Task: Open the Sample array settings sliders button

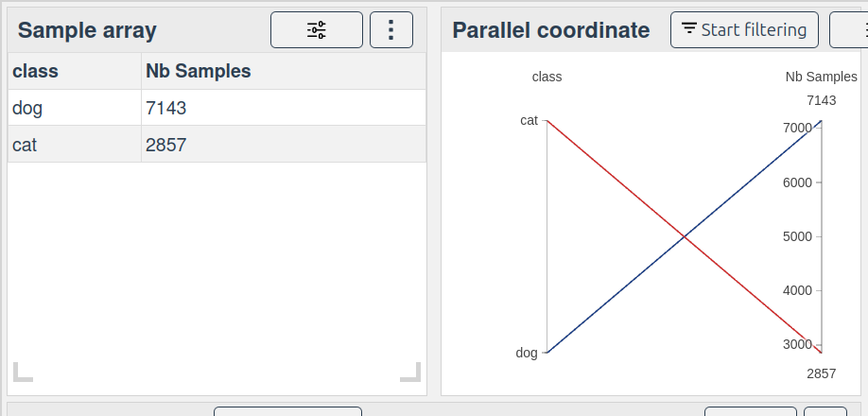Action: tap(317, 30)
